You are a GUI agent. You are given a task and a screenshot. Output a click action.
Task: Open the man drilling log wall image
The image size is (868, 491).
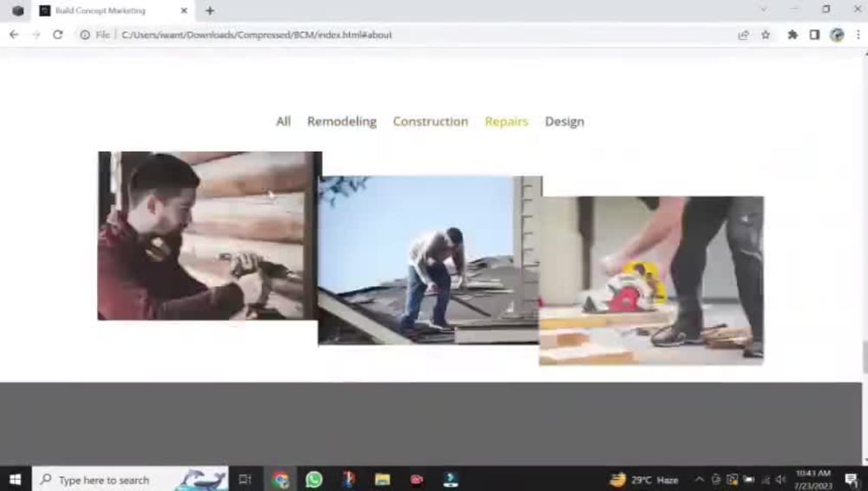point(209,235)
